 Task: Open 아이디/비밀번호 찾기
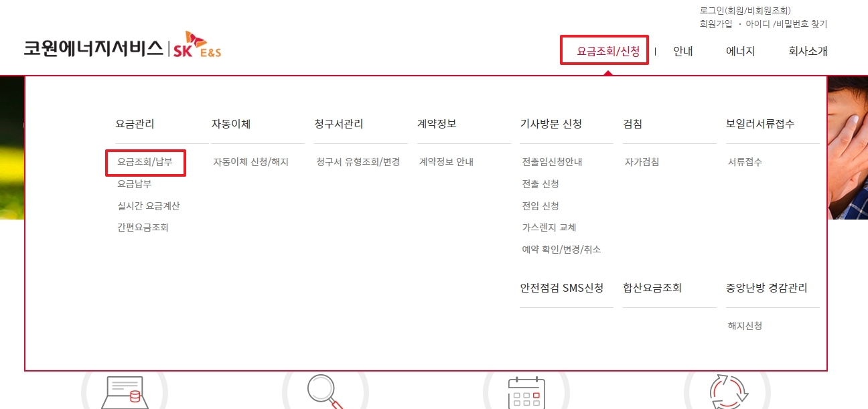(x=788, y=23)
